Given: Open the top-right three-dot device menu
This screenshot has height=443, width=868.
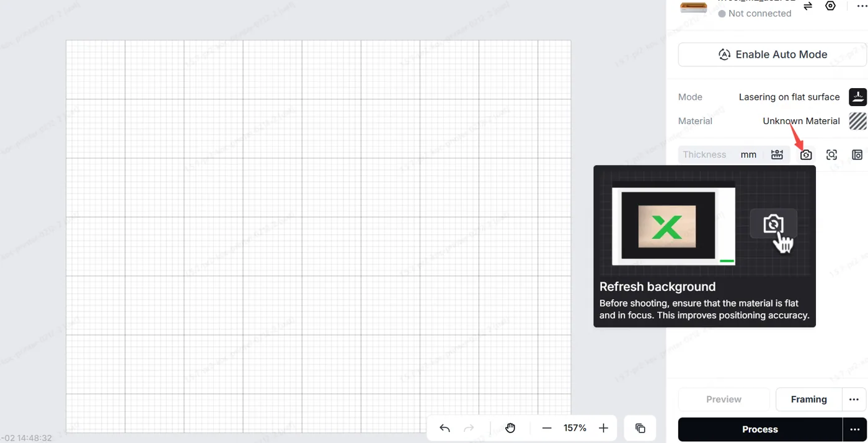Looking at the screenshot, I should click(x=861, y=6).
